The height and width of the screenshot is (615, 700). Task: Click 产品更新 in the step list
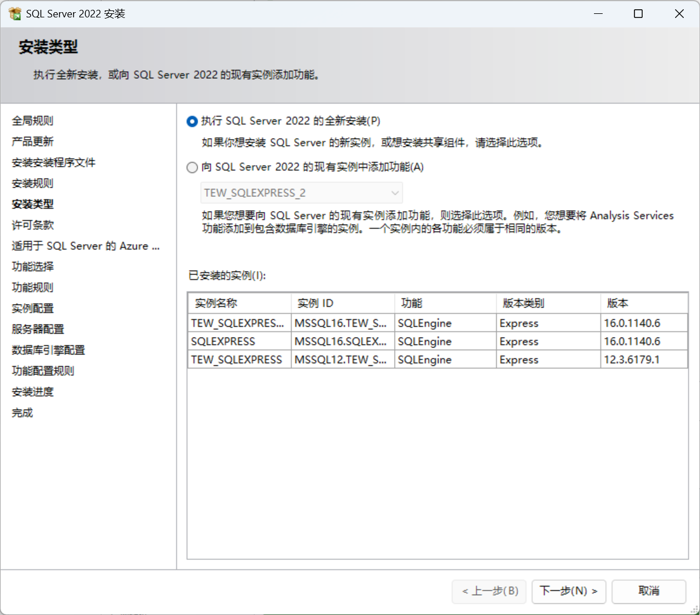pyautogui.click(x=32, y=141)
